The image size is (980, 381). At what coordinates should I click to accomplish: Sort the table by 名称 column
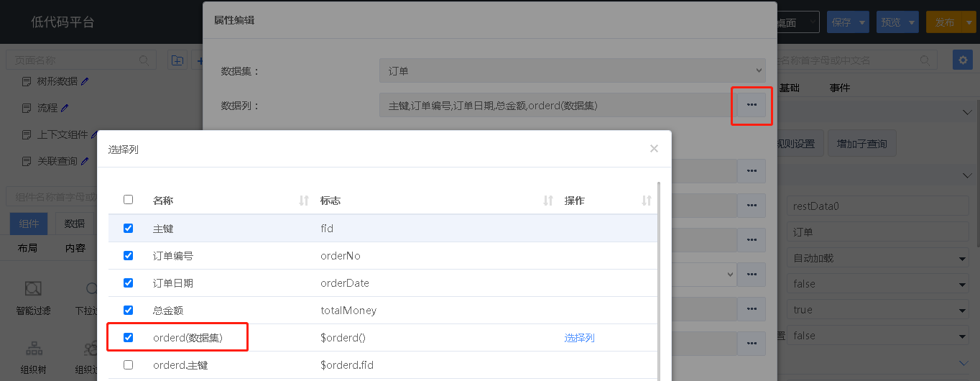click(303, 201)
